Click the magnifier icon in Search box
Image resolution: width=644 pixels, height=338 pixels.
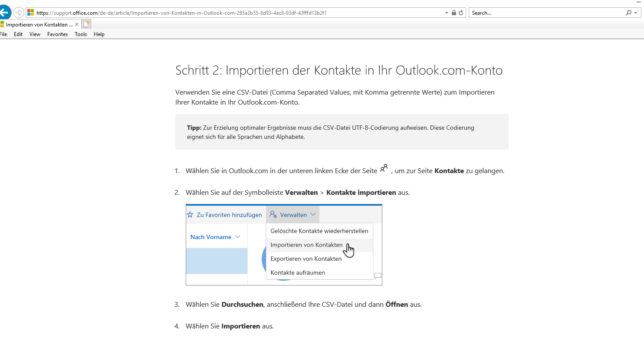[629, 13]
